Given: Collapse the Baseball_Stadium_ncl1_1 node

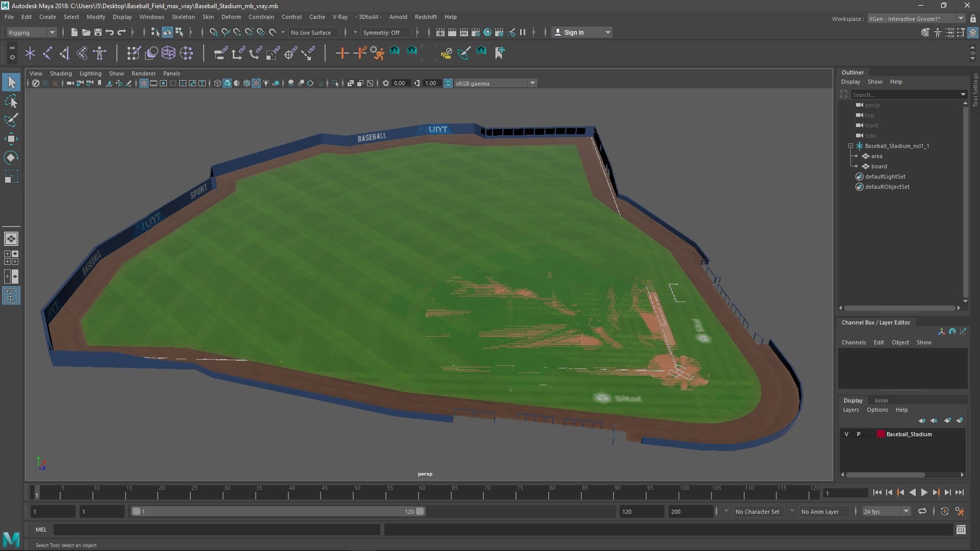Looking at the screenshot, I should (x=850, y=146).
